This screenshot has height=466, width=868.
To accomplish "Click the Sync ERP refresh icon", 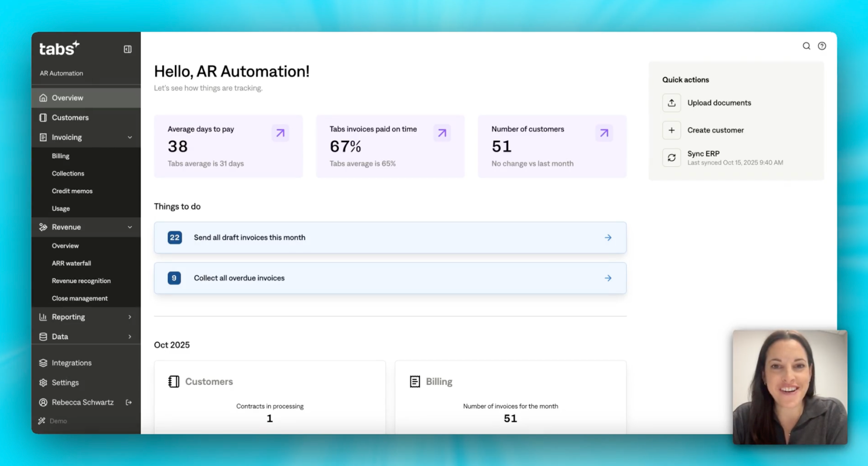I will (672, 158).
